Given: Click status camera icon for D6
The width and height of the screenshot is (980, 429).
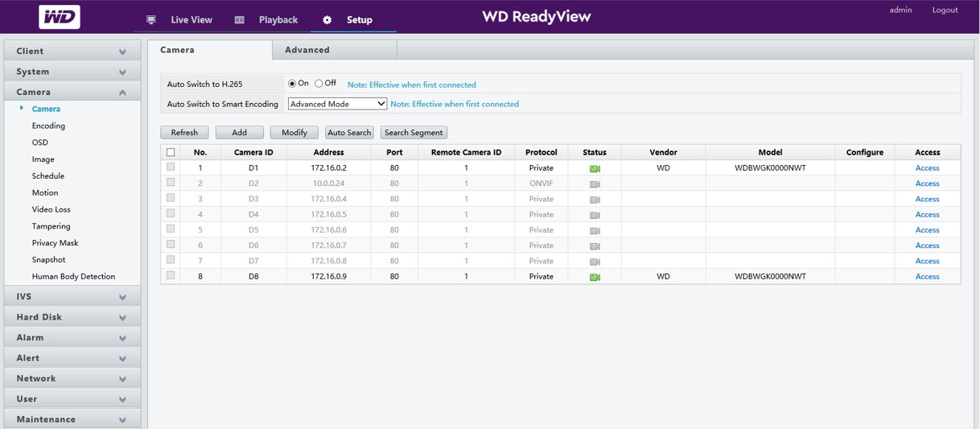Looking at the screenshot, I should coord(595,246).
